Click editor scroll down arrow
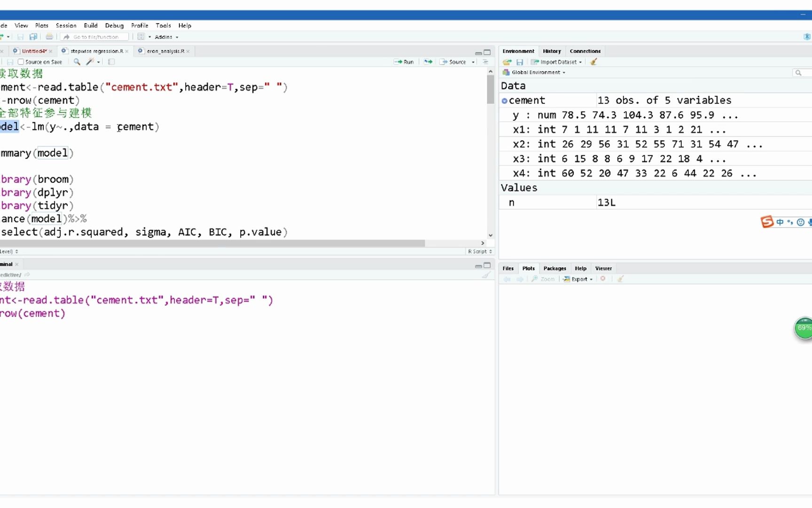The width and height of the screenshot is (812, 508). [490, 235]
